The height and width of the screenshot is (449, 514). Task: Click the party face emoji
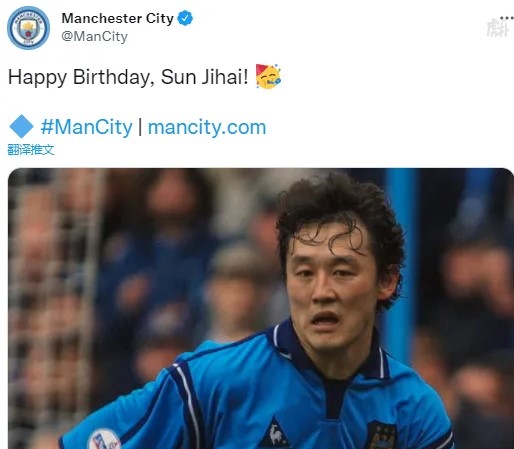(x=268, y=76)
